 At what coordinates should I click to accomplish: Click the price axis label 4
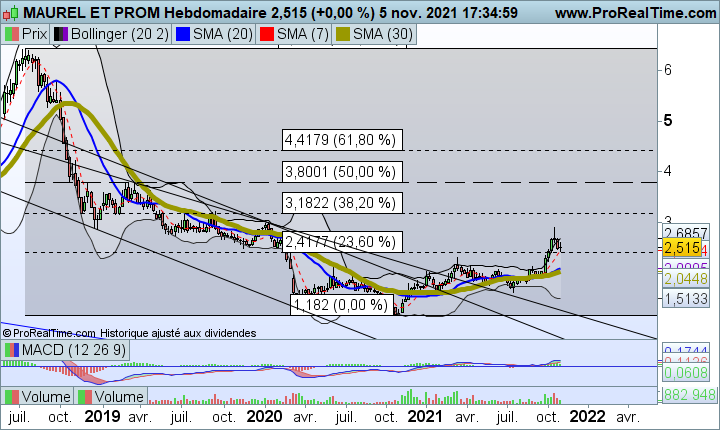pos(668,171)
